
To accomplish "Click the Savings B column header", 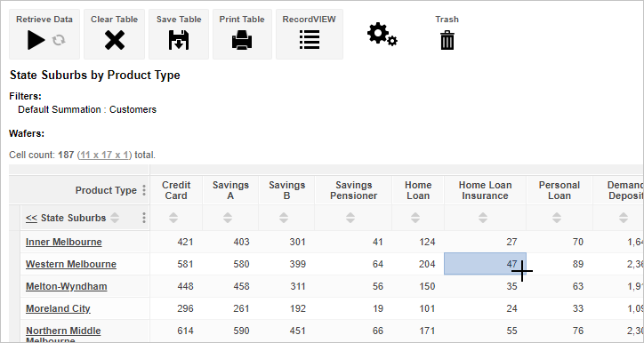I will (x=286, y=190).
